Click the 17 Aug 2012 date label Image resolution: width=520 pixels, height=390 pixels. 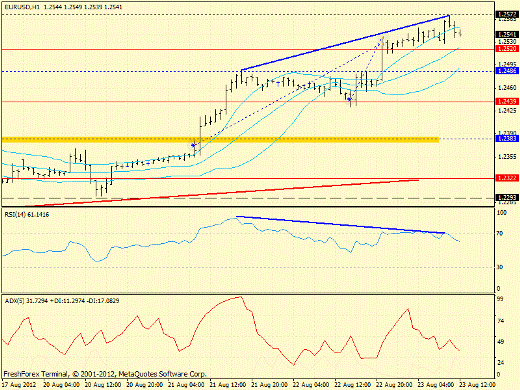18,385
